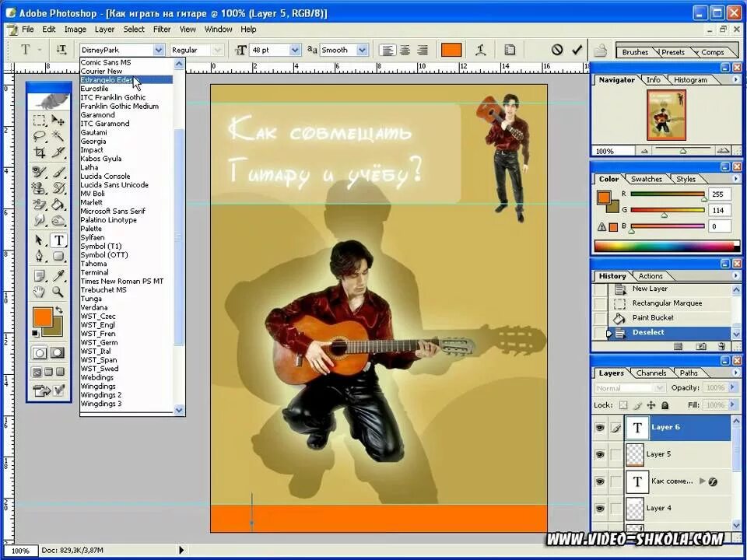
Task: Click the Navigator zoom slider
Action: pyautogui.click(x=682, y=150)
